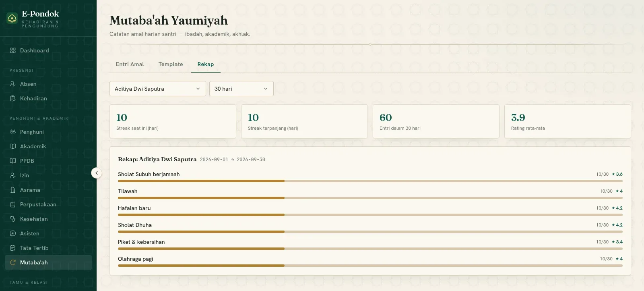
Task: Go to Kehadiran in the sidebar
Action: 48,98
